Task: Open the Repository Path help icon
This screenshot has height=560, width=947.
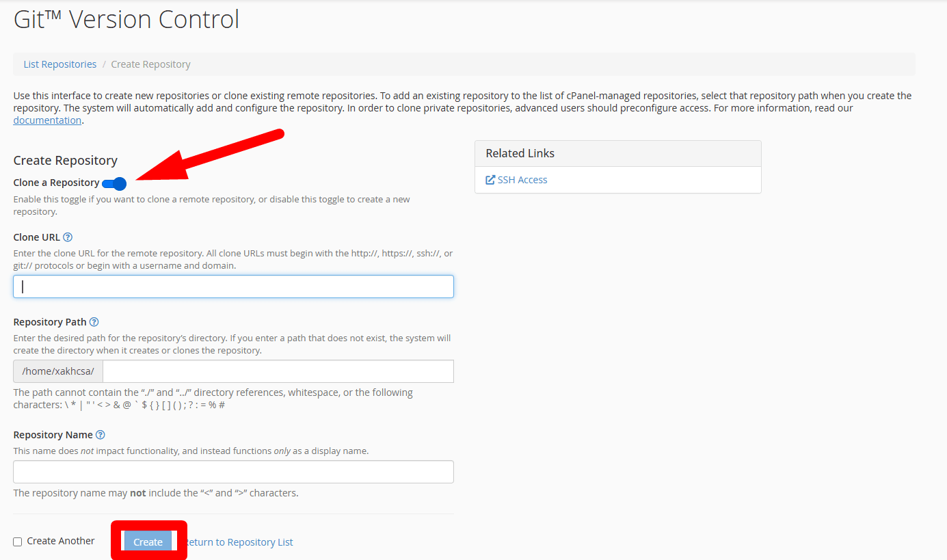Action: [x=94, y=322]
